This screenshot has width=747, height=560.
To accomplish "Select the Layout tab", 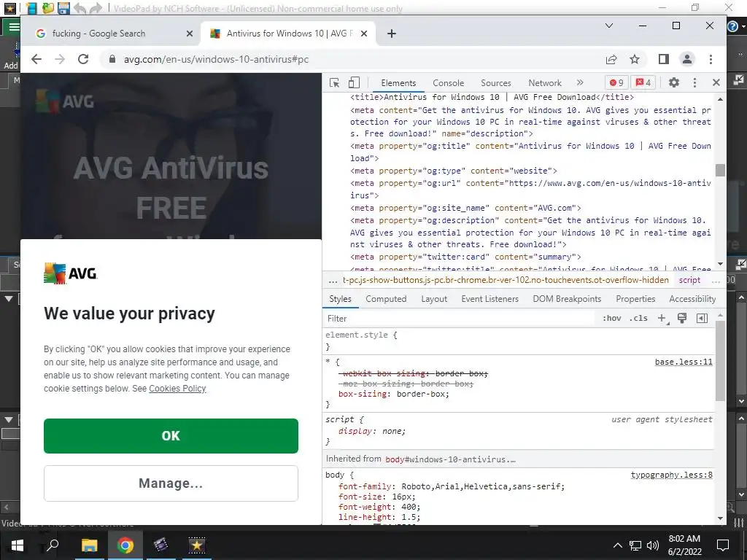I will 434,299.
